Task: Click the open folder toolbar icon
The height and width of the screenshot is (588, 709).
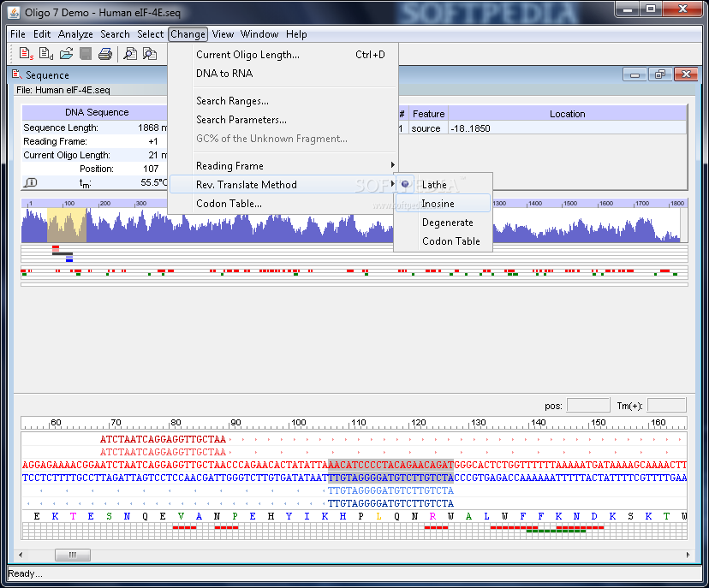Action: click(66, 54)
